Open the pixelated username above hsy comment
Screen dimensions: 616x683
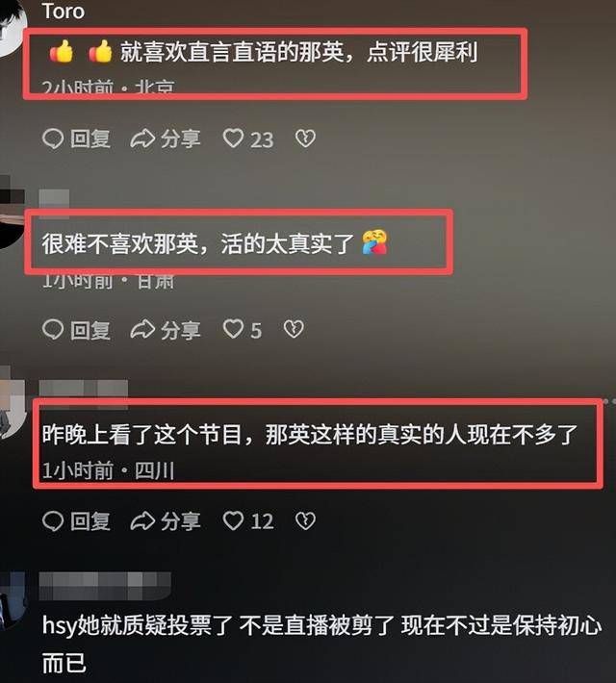(105, 586)
